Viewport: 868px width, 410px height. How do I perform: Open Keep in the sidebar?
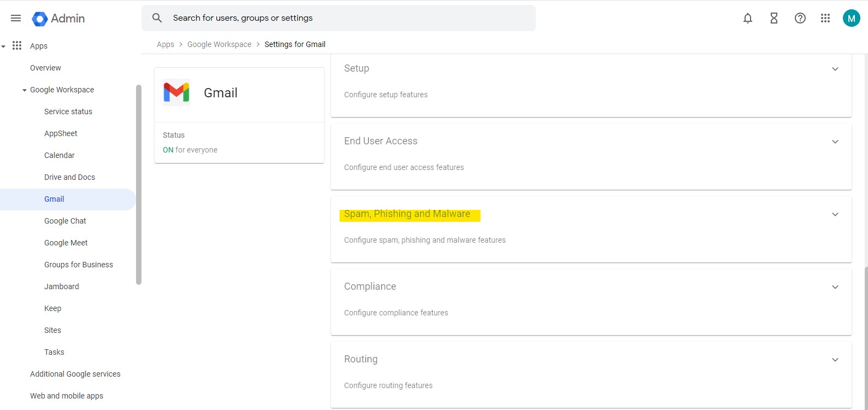click(52, 308)
